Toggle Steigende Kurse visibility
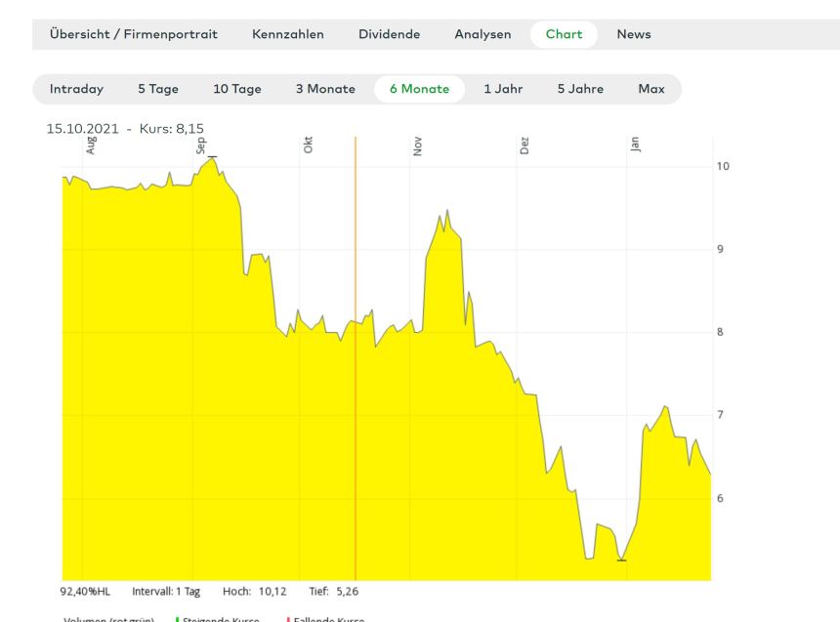 (220, 618)
